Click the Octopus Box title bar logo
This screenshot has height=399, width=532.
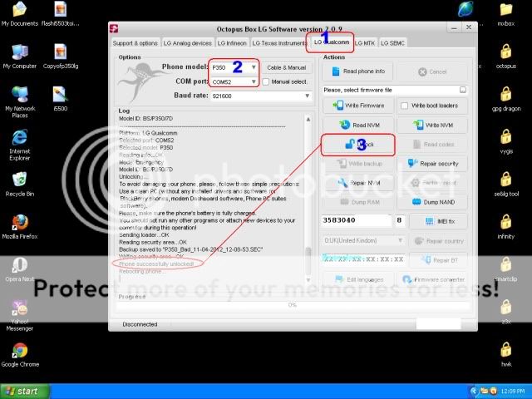pos(115,29)
